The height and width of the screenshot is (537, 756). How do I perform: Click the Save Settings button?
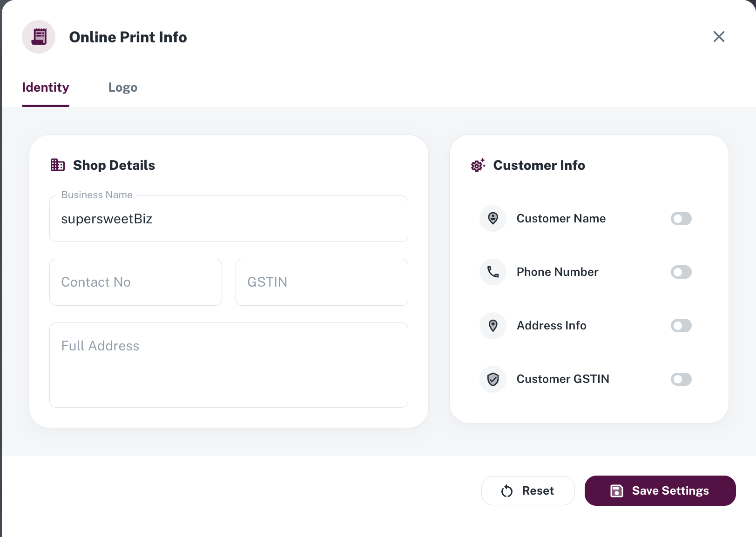[x=660, y=490]
